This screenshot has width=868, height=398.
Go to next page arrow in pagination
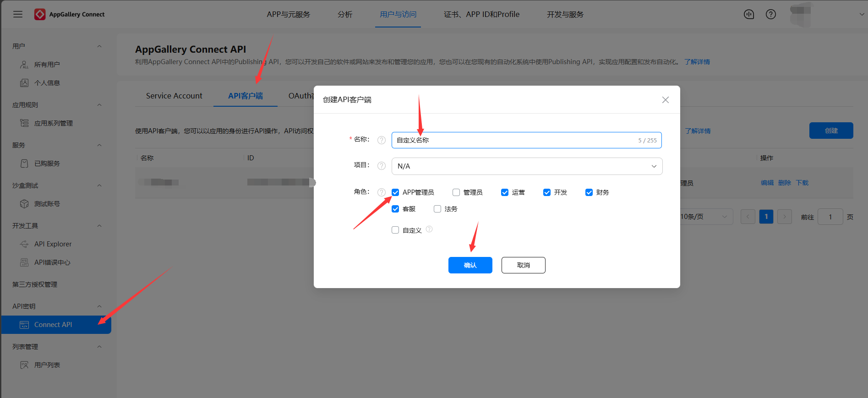pos(785,217)
